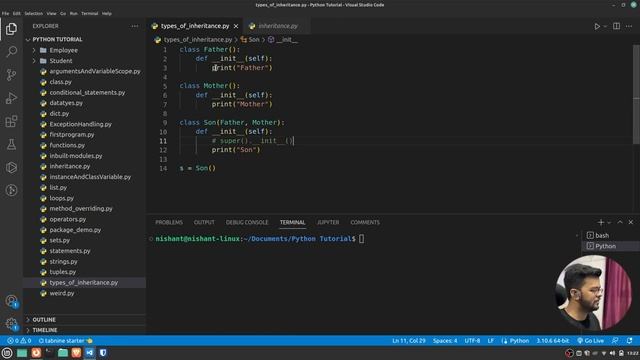Split the editor right
The height and width of the screenshot is (360, 640).
coord(616,26)
